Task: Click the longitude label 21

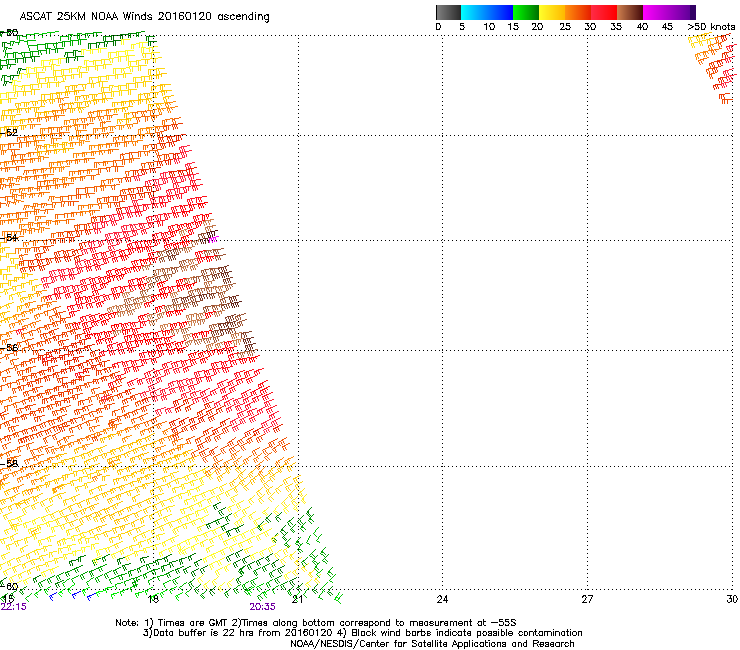Action: point(297,599)
